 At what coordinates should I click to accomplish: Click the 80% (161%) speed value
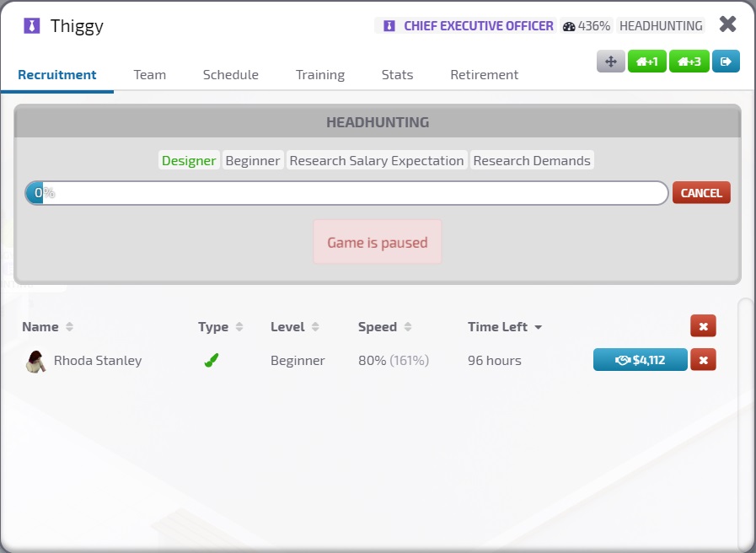tap(394, 361)
